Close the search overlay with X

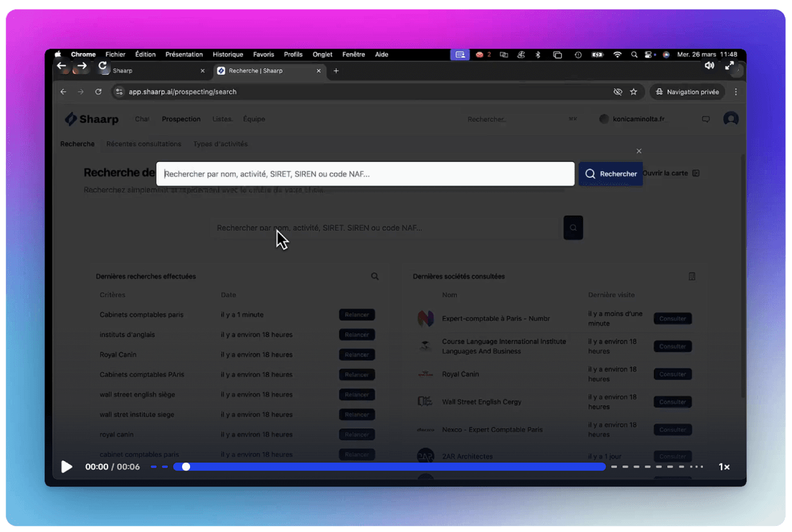point(638,151)
